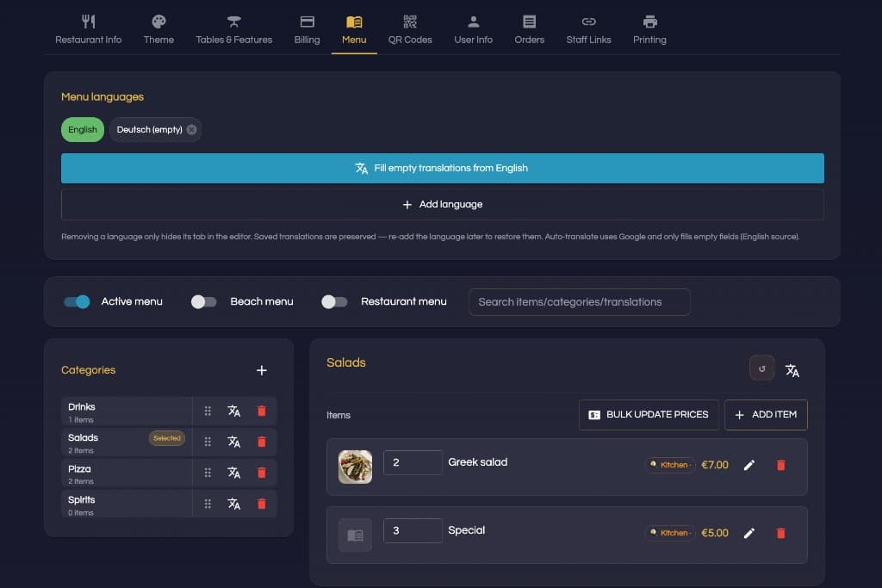Grab the Drinks reorder handle
This screenshot has height=588, width=882.
point(208,412)
